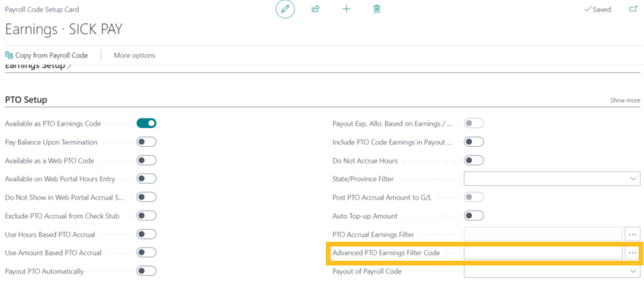Turn on Auto Top-up Amount toggle
The height and width of the screenshot is (282, 644).
(x=474, y=216)
